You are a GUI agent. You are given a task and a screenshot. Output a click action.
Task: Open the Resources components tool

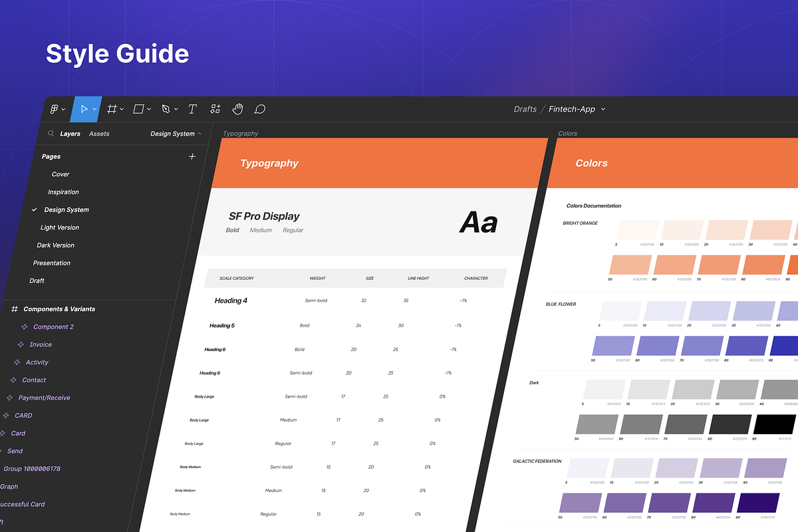click(215, 109)
